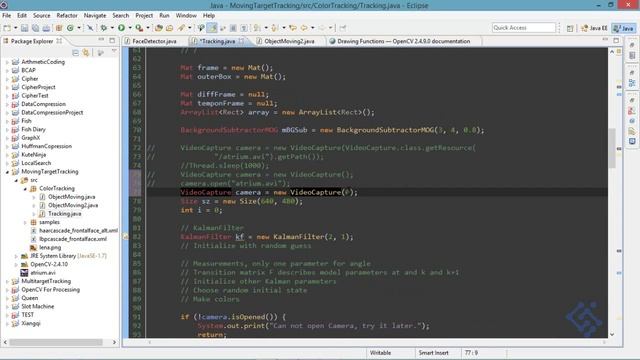The width and height of the screenshot is (640, 360).
Task: Click the Next Annotation icon
Action: (x=257, y=28)
